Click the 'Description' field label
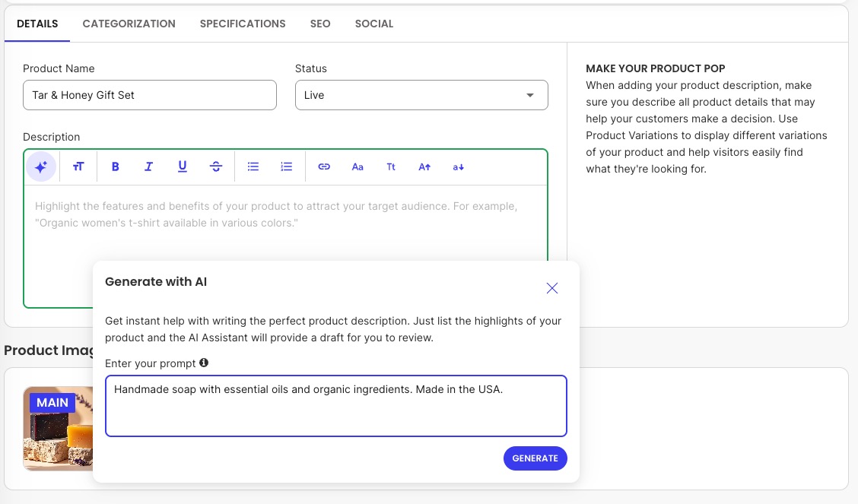858x504 pixels. tap(52, 137)
